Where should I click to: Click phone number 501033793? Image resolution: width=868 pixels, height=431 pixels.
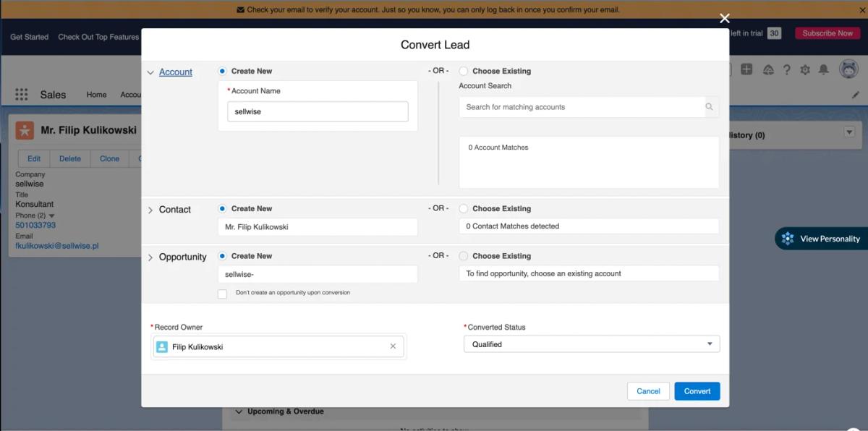tap(35, 225)
